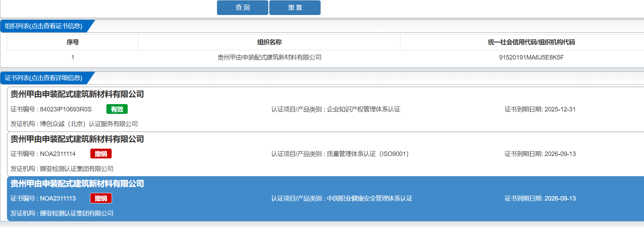Click the 撤销 badge beside NOA2311114
This screenshot has width=644, height=227.
(101, 154)
